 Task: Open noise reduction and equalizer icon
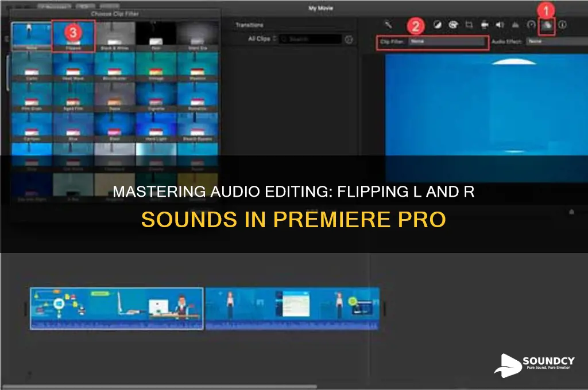516,25
